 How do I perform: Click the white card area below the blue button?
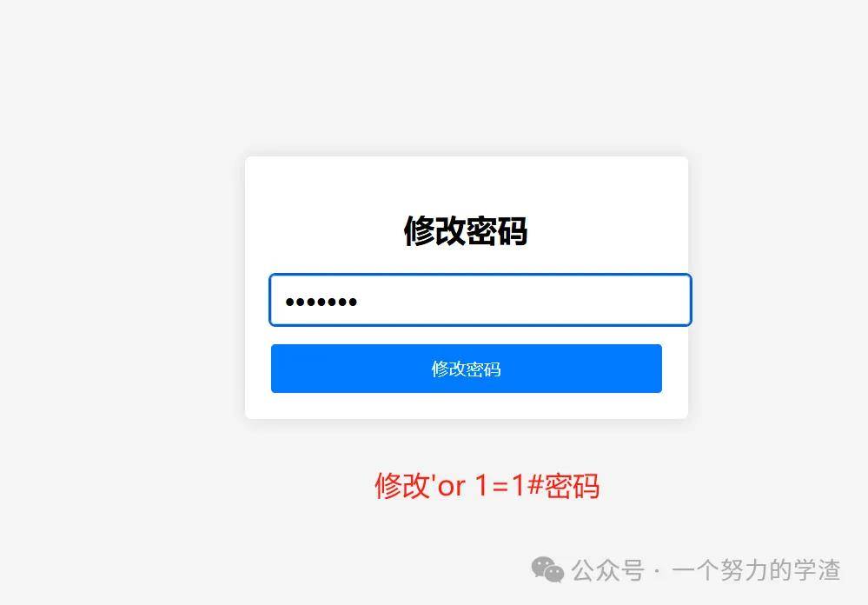coord(466,406)
